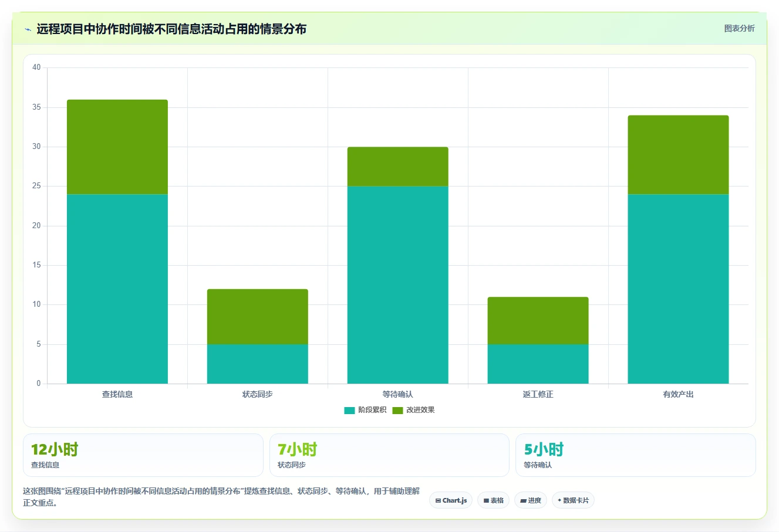Click the lightning icon beside the chart title
This screenshot has width=779, height=532.
click(x=28, y=29)
